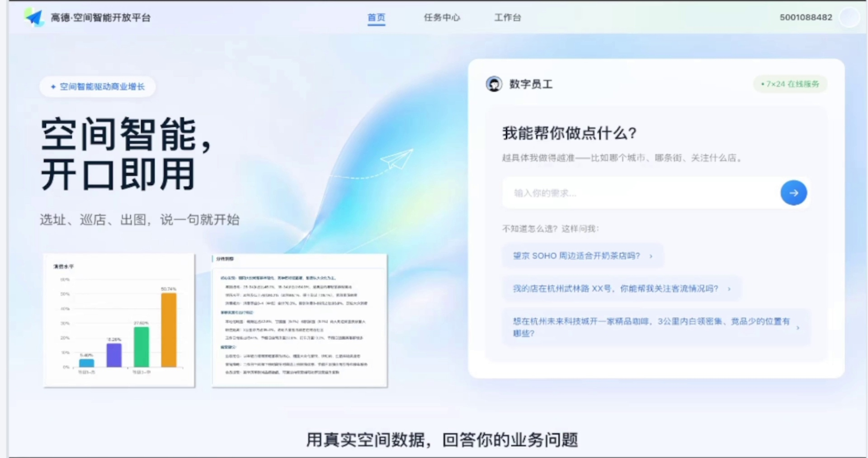Go to the 工作台 tab
Image resolution: width=868 pixels, height=458 pixels.
[507, 18]
